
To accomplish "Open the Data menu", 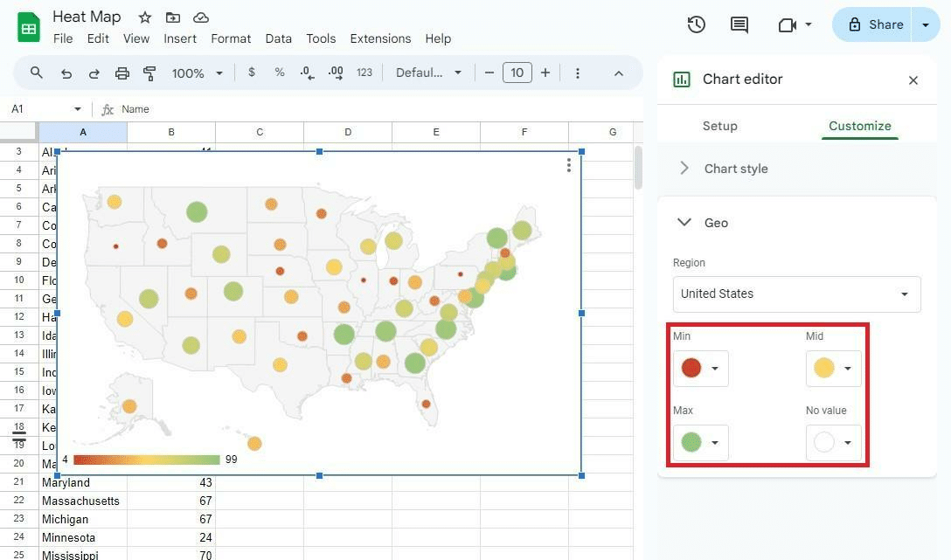I will [x=278, y=38].
